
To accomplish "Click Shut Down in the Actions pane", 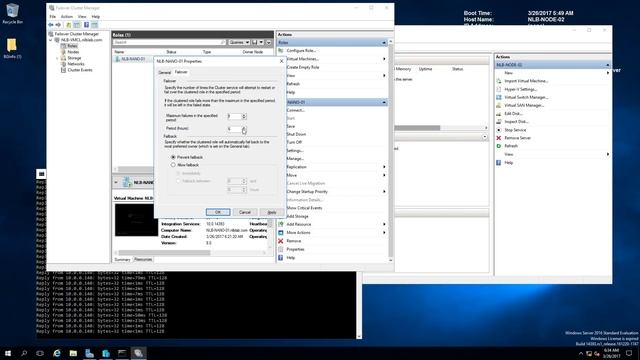I will click(296, 134).
